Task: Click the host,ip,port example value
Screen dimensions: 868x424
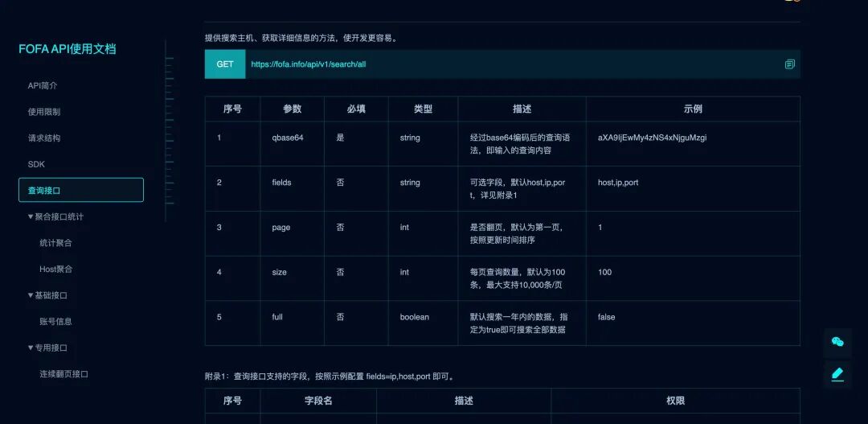Action: [618, 183]
